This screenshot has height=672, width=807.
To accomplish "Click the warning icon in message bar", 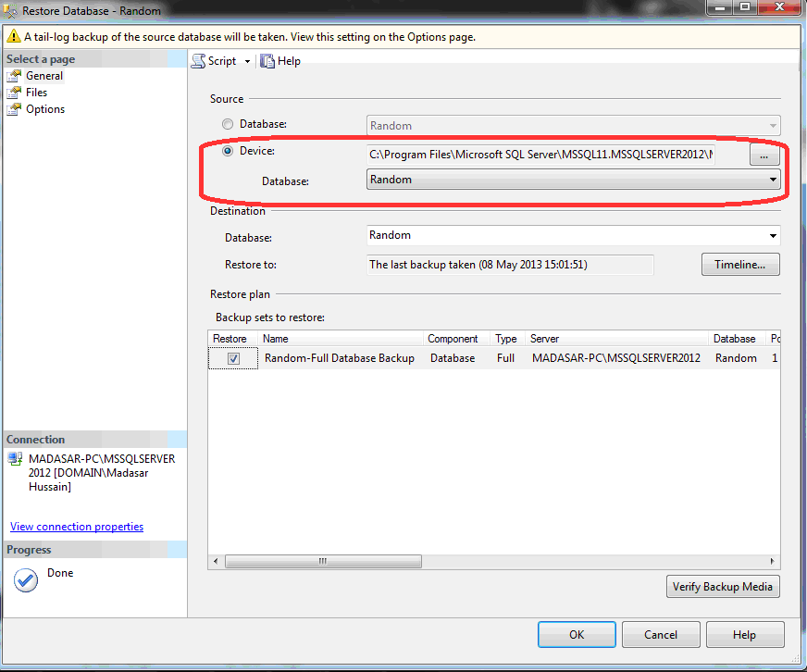I will point(13,37).
